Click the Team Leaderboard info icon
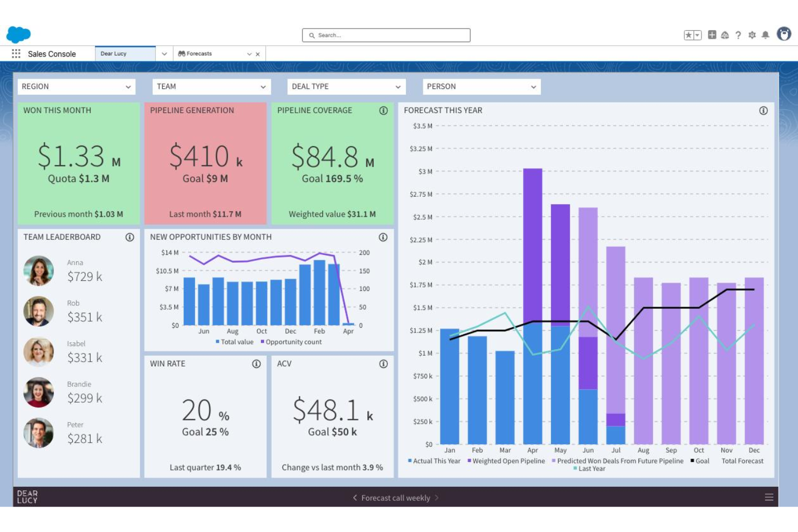The width and height of the screenshot is (798, 532). (x=130, y=237)
